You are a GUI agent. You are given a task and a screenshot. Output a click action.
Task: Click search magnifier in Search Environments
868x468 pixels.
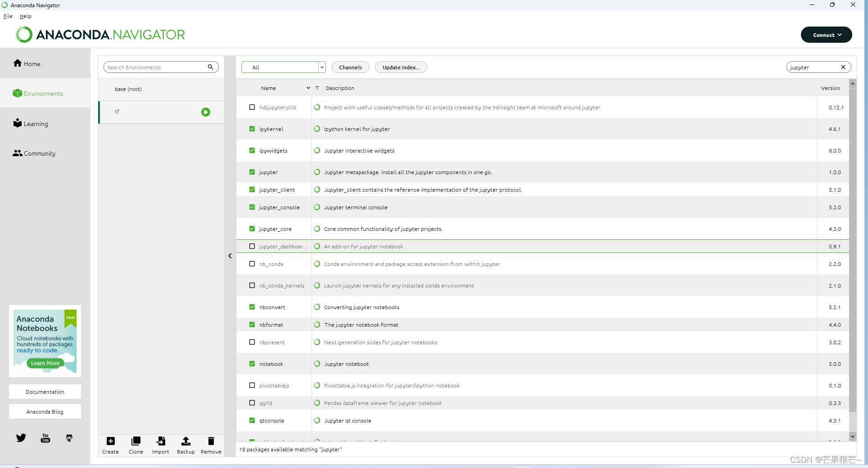(210, 67)
